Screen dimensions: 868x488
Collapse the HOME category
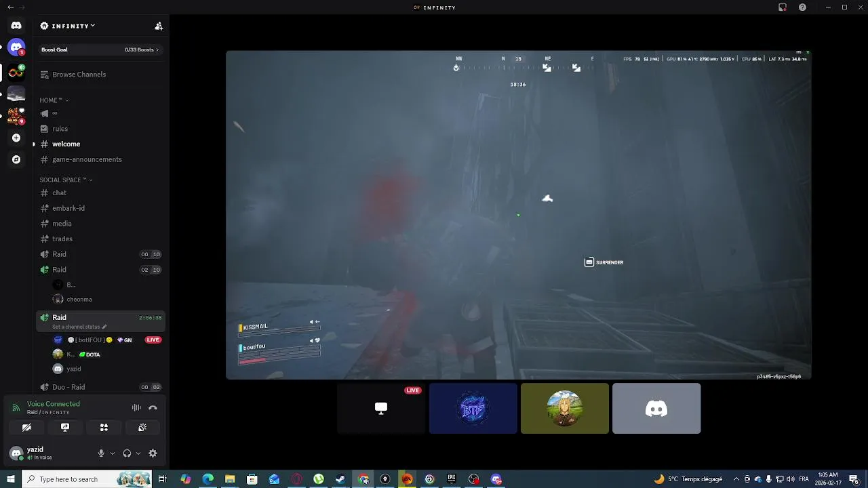pyautogui.click(x=54, y=100)
